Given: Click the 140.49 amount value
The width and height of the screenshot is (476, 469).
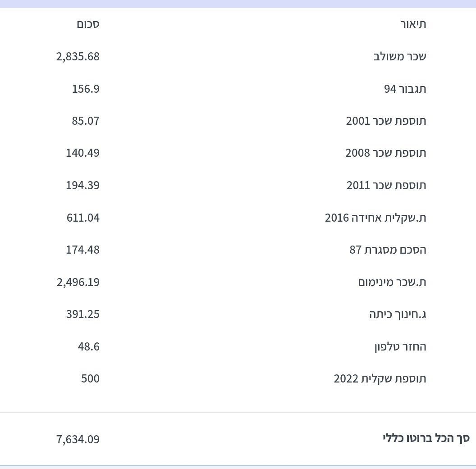Looking at the screenshot, I should (x=82, y=153).
